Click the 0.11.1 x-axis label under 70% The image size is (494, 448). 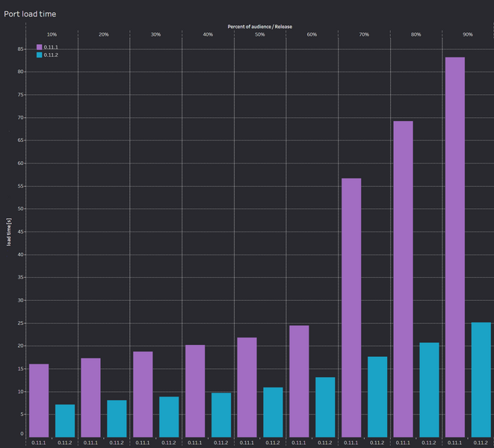pos(351,443)
